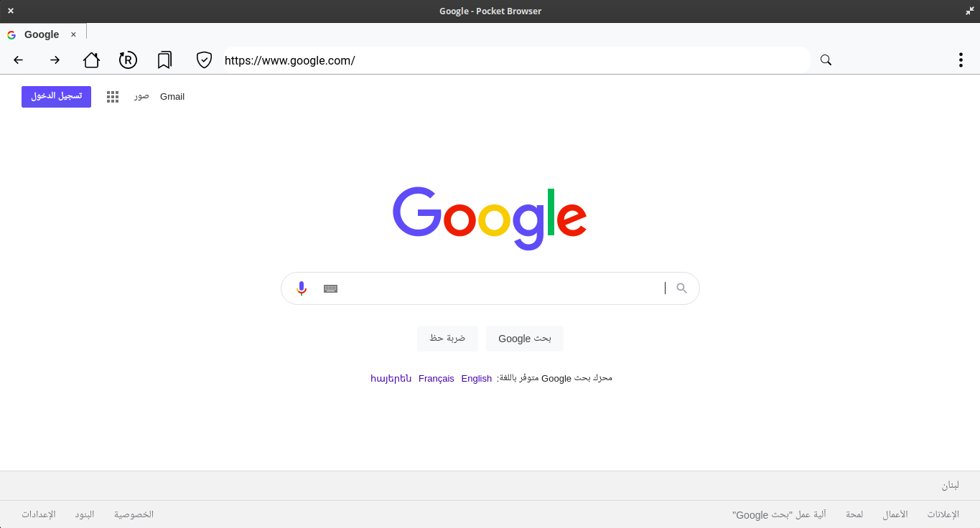
Task: Click the address bar URL field
Action: (x=517, y=60)
